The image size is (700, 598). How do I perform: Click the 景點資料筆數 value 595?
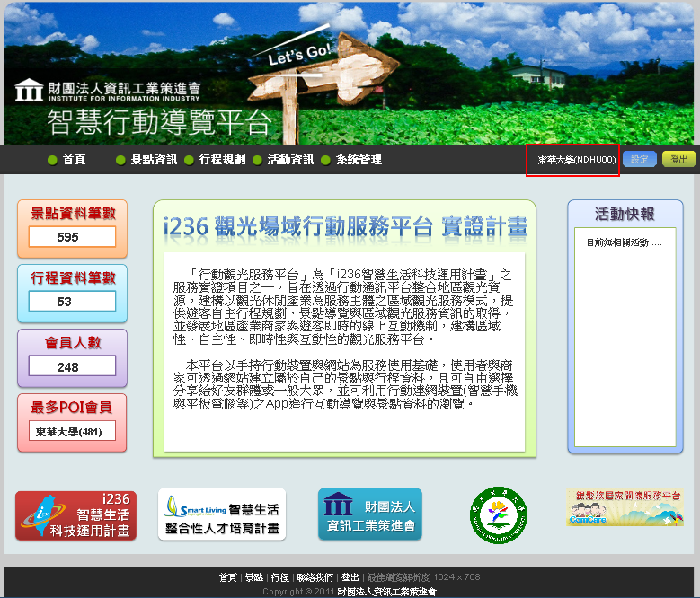pyautogui.click(x=72, y=237)
